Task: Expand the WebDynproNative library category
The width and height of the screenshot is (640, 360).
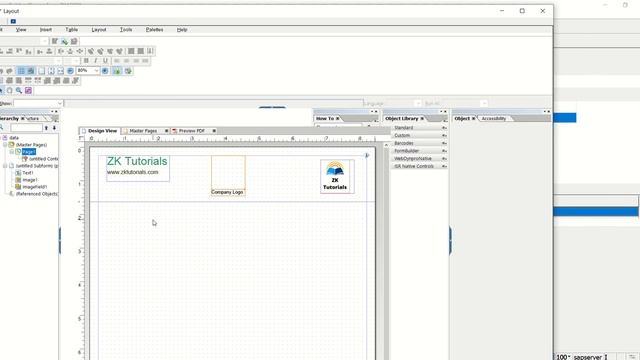Action: point(419,158)
